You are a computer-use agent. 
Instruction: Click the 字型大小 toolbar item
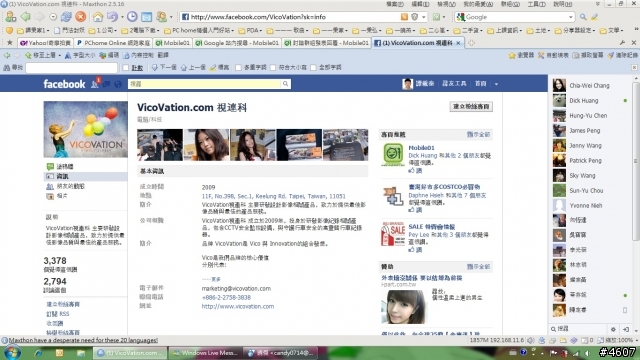80,55
